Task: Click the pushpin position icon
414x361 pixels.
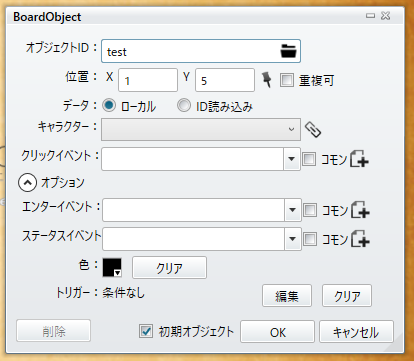Action: [x=266, y=80]
